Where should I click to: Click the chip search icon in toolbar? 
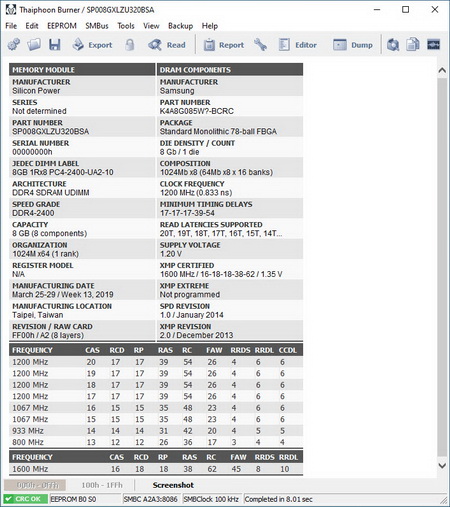coord(393,45)
